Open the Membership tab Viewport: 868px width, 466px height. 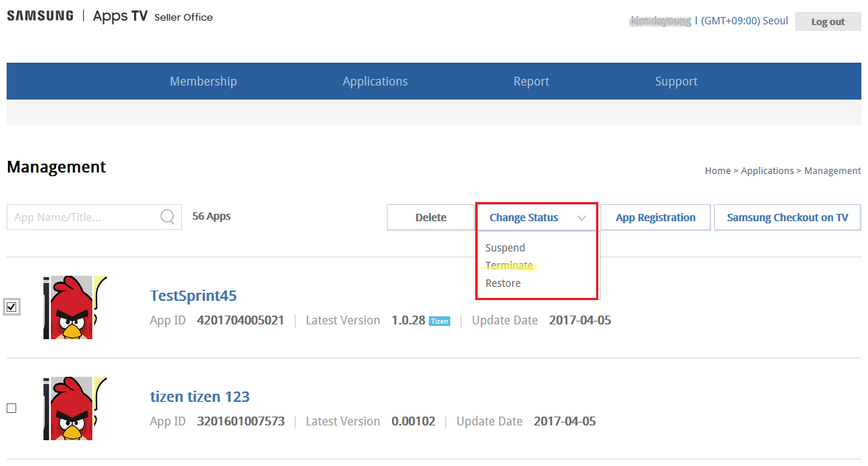[203, 81]
